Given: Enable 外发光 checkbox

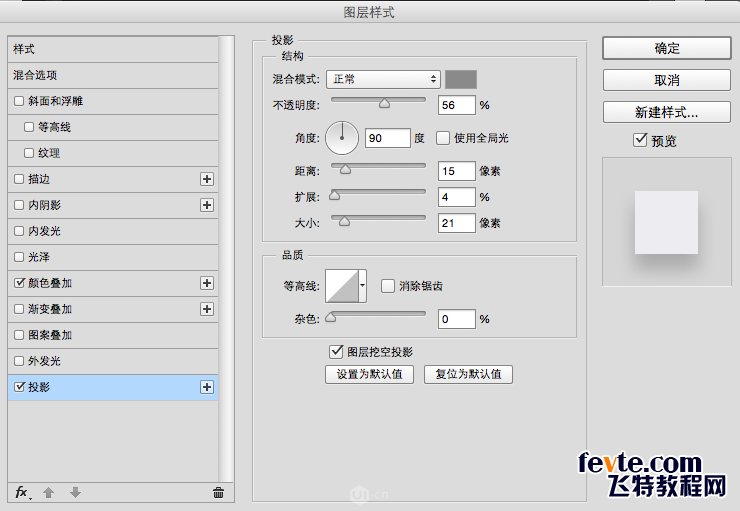Looking at the screenshot, I should click(19, 361).
